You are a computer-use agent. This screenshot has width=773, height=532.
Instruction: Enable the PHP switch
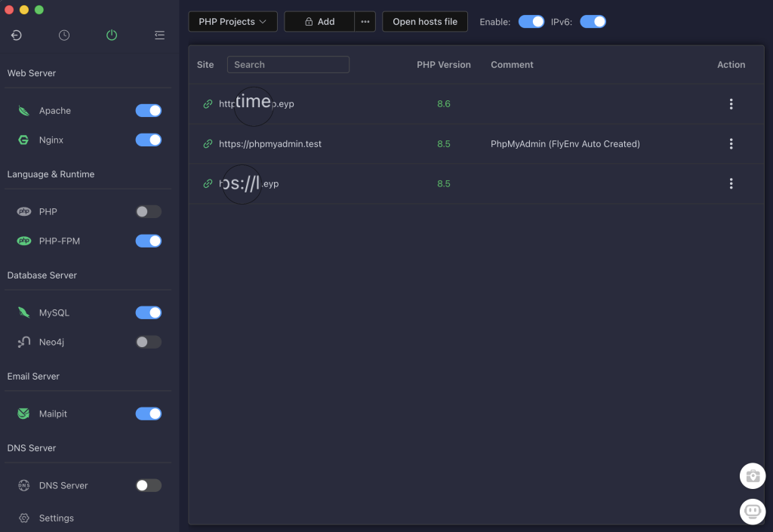click(x=149, y=211)
